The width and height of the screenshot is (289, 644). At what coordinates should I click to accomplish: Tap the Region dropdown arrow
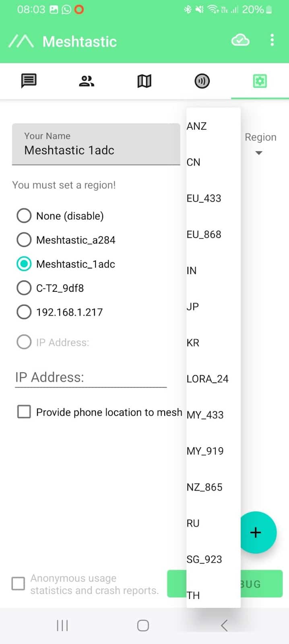[259, 153]
